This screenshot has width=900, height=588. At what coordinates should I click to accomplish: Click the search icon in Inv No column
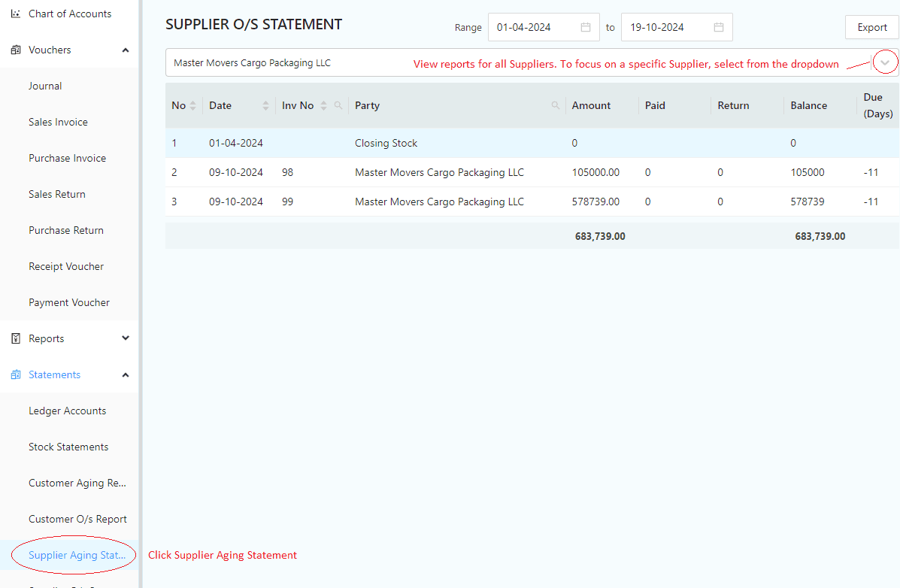click(338, 105)
